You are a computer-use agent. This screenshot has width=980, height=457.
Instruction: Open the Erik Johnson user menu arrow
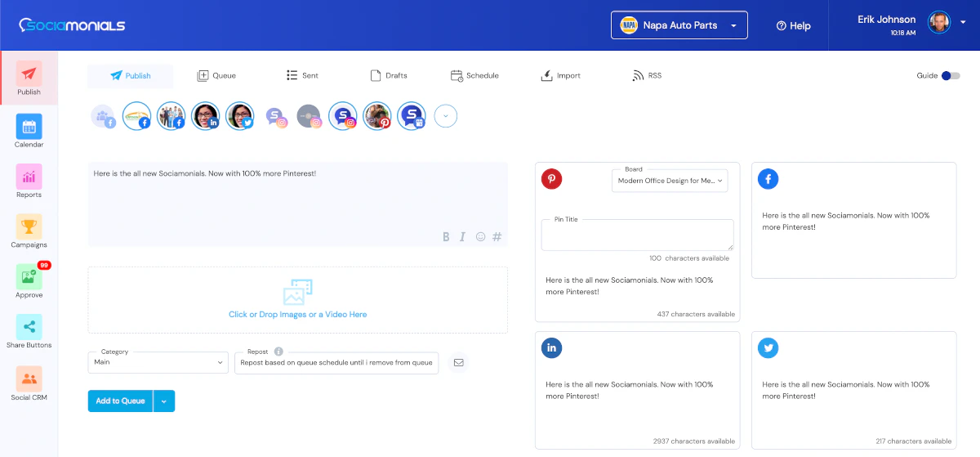(962, 22)
